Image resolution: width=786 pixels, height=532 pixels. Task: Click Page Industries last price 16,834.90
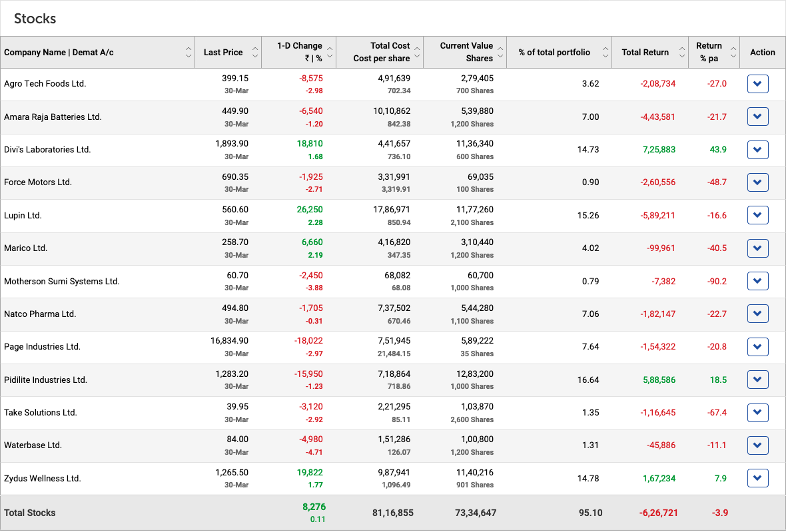230,341
